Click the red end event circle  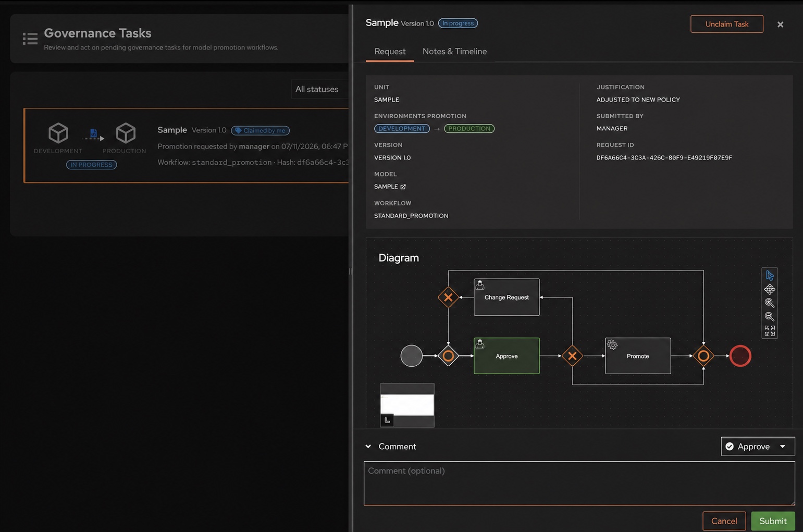(x=740, y=356)
